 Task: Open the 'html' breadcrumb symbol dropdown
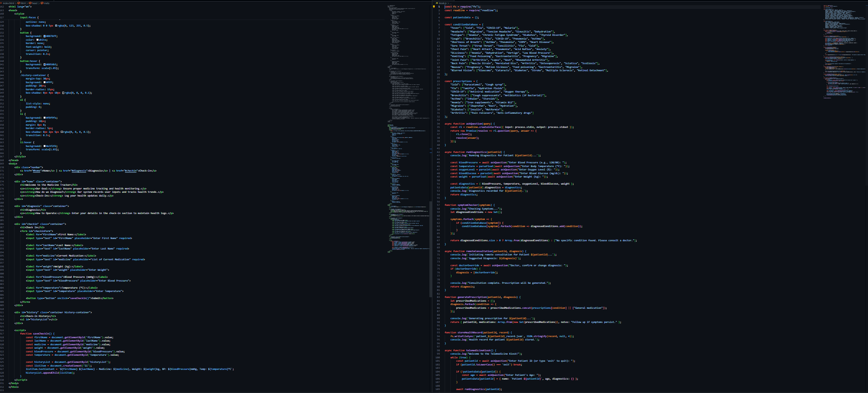click(23, 3)
